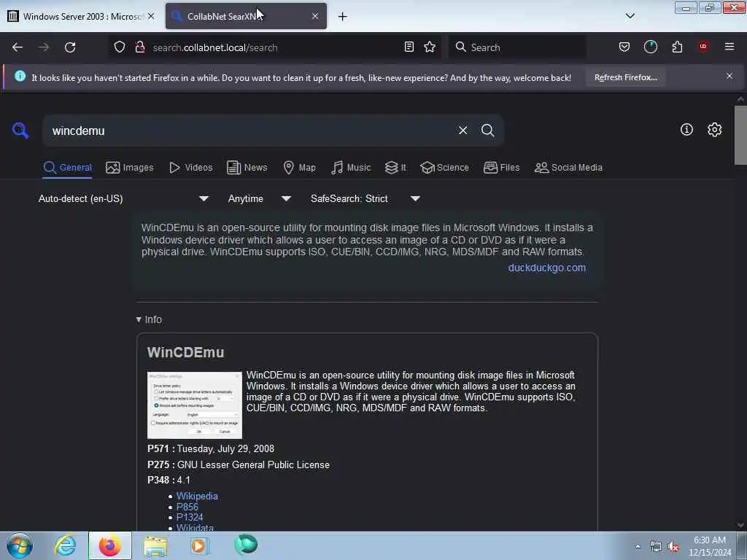
Task: Toggle reader view icon in address bar
Action: click(409, 47)
